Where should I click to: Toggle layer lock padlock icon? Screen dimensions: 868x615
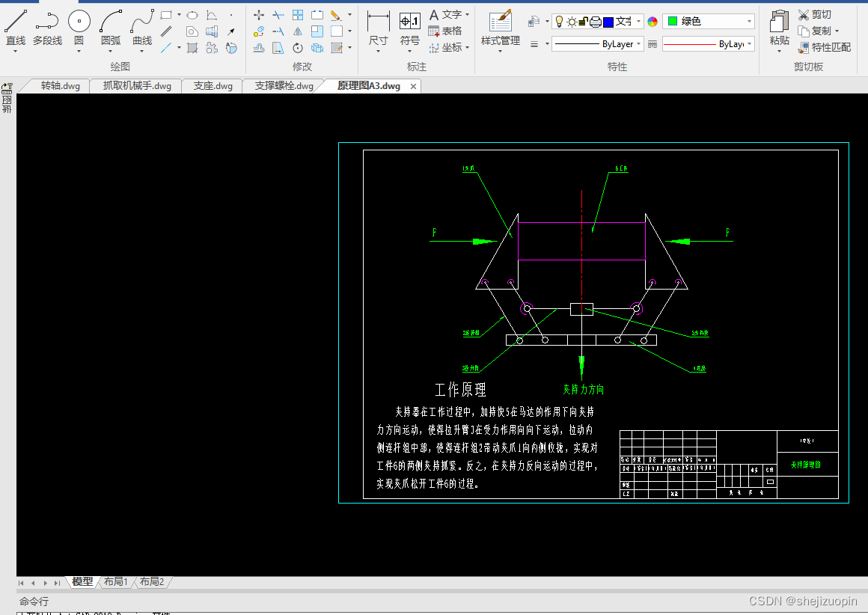point(583,22)
